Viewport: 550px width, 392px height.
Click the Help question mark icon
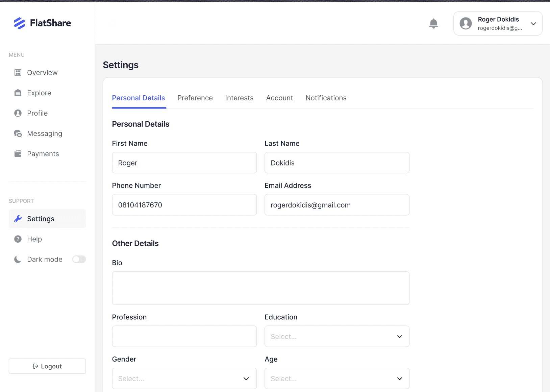pos(18,239)
